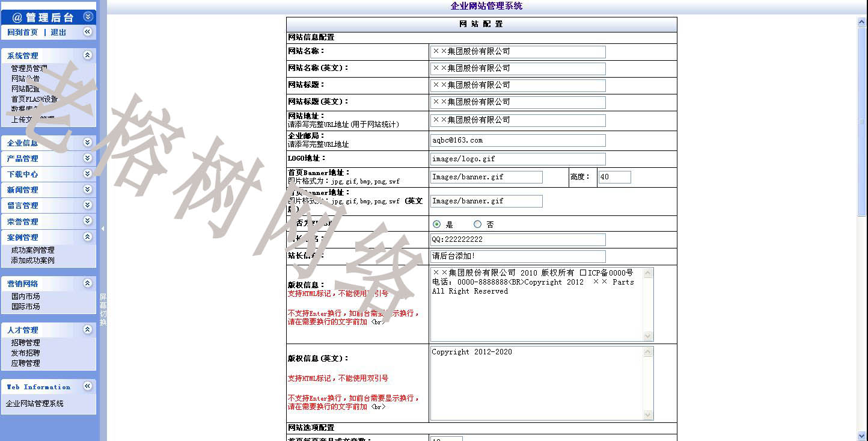Click the 站长信息 field reading 请后台添加!
The height and width of the screenshot is (441, 868).
point(518,256)
